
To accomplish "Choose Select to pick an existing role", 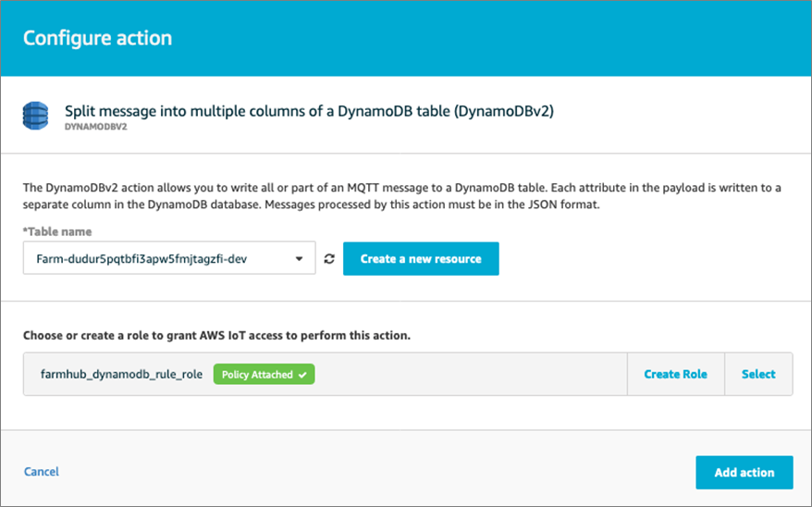I will click(x=758, y=374).
